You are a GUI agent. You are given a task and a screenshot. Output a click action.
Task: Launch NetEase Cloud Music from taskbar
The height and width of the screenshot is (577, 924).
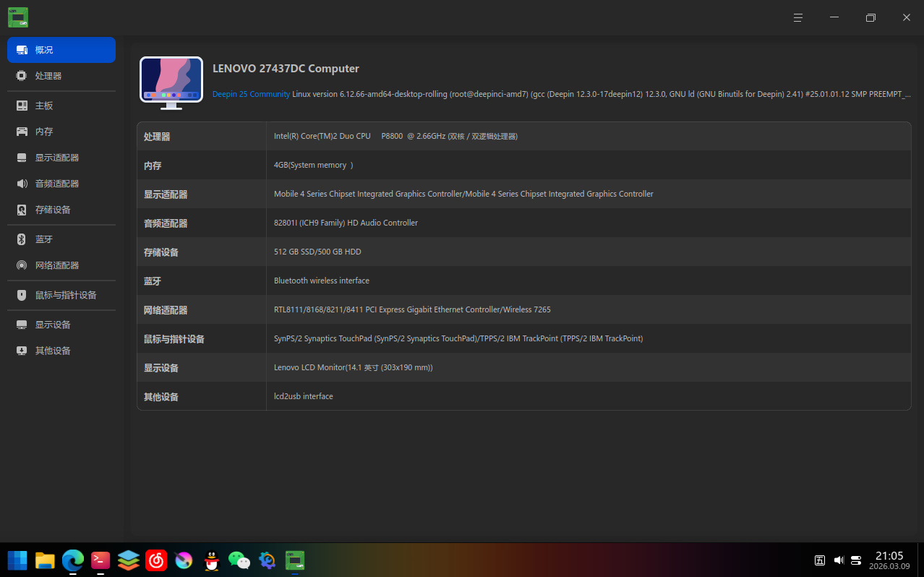coord(156,560)
